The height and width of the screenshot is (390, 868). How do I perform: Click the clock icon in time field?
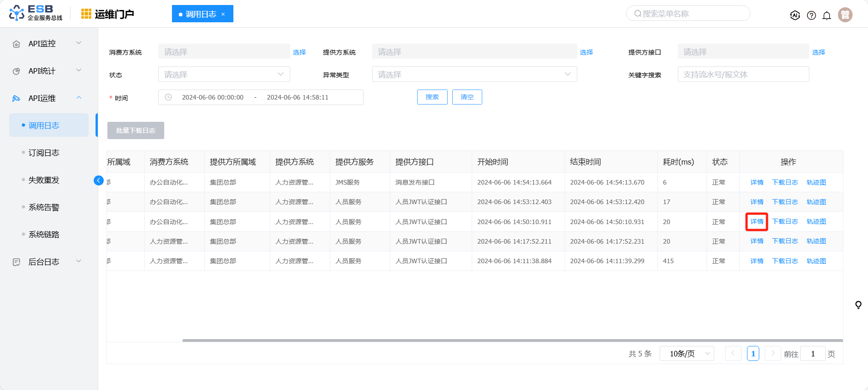pos(168,97)
